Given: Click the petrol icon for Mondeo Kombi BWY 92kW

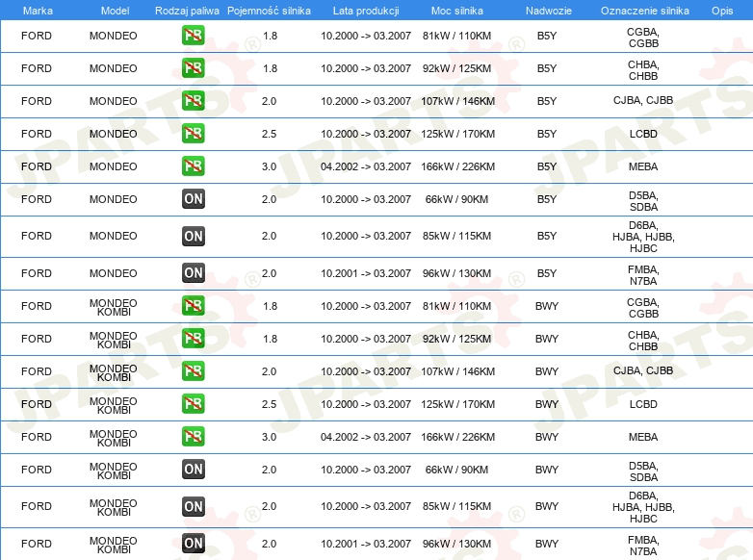Looking at the screenshot, I should point(193,339).
